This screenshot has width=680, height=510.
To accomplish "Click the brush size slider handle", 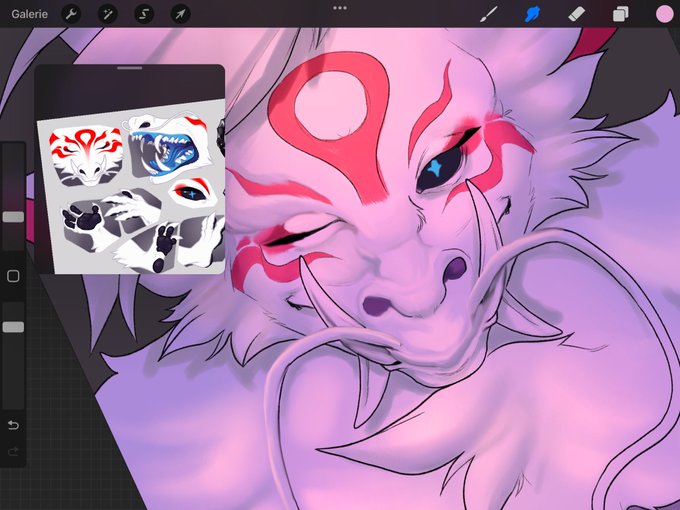I will coord(13,217).
